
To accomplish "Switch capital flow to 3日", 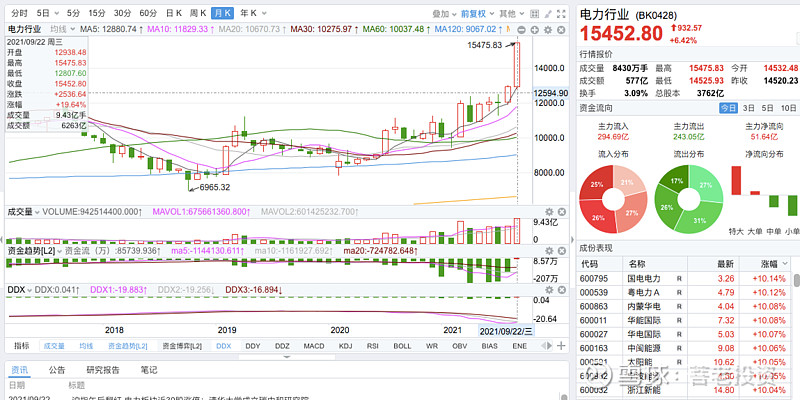I will click(746, 108).
